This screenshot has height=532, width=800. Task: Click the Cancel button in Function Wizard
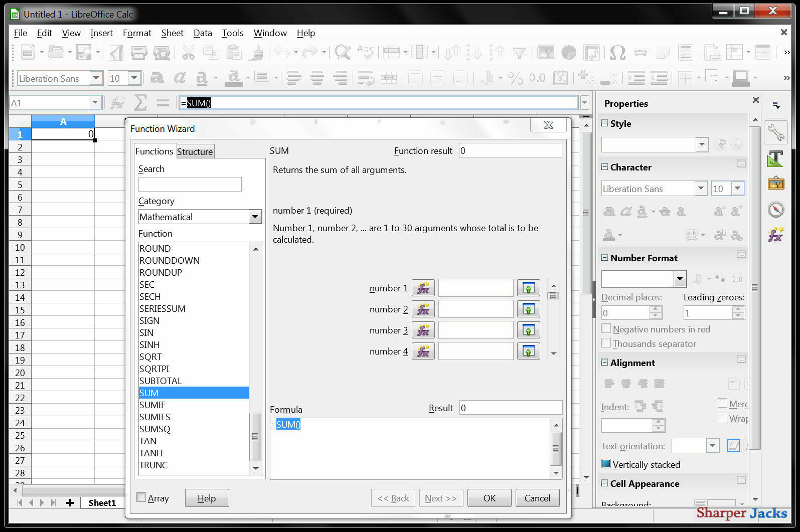click(537, 498)
